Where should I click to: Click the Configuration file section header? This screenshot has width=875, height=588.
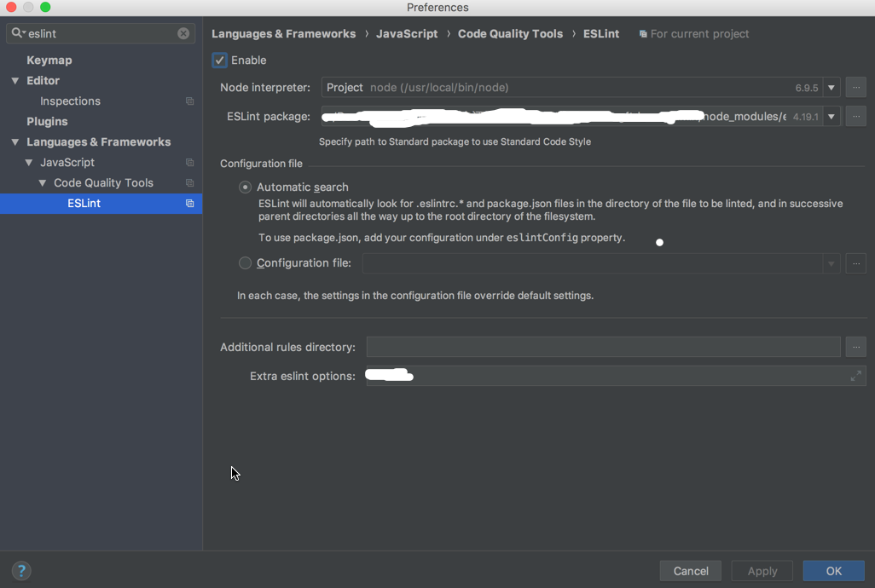261,164
